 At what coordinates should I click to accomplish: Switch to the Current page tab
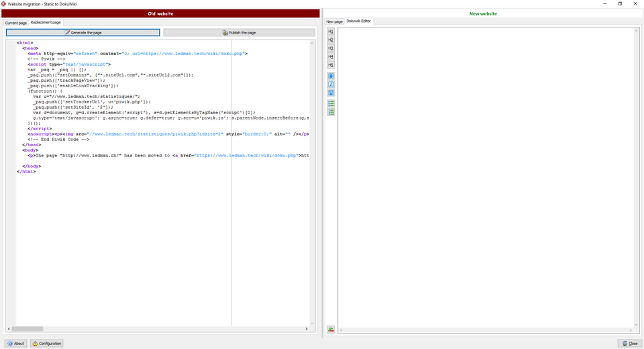pos(16,23)
